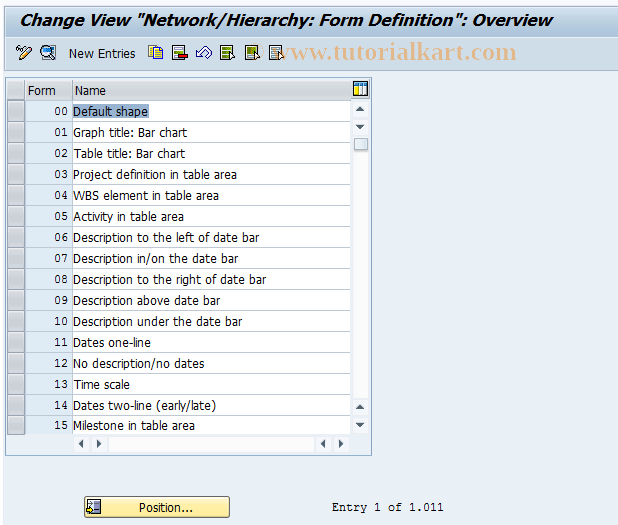Click 'Description under the date bar' field
This screenshot has width=618, height=525.
pos(211,321)
